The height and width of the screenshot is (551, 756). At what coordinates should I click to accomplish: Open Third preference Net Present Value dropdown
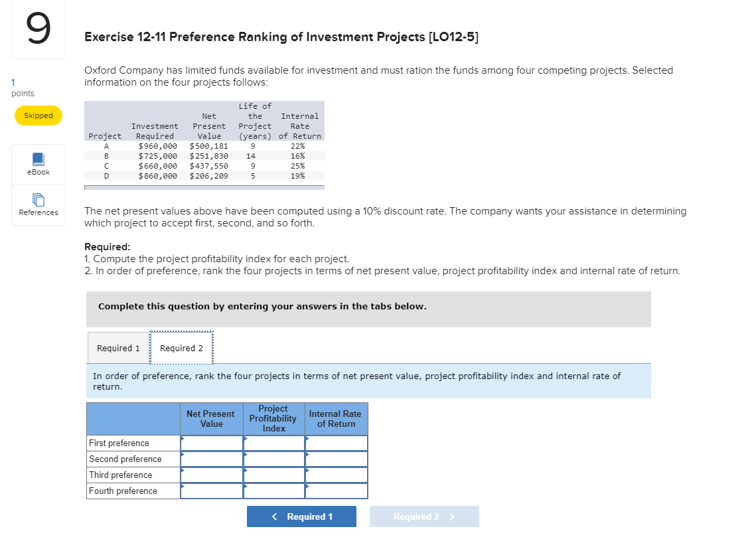211,475
